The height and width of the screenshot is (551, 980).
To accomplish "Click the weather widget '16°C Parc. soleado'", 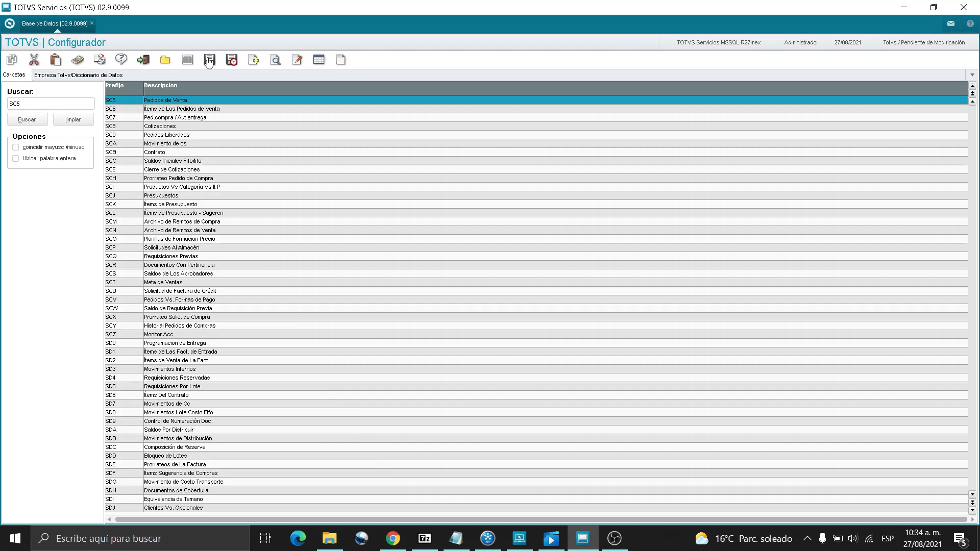I will point(744,538).
